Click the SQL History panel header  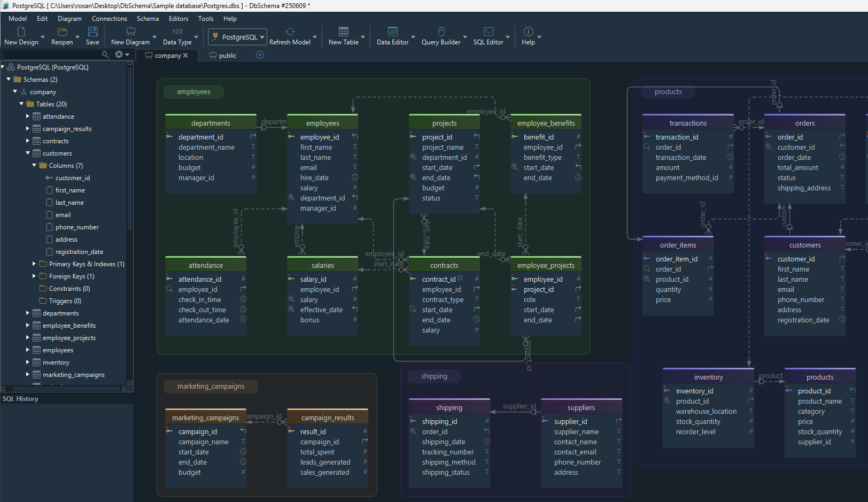(67, 399)
